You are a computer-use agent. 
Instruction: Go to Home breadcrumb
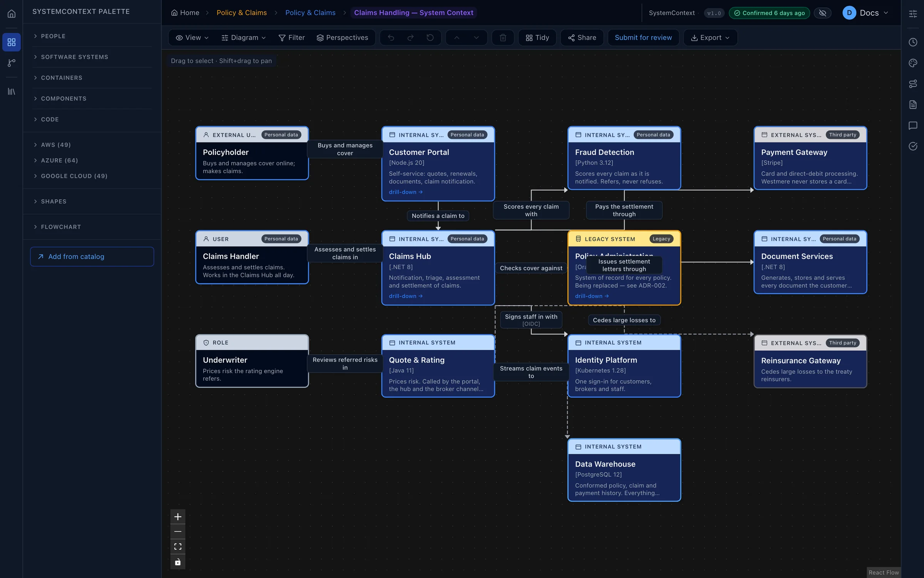185,13
